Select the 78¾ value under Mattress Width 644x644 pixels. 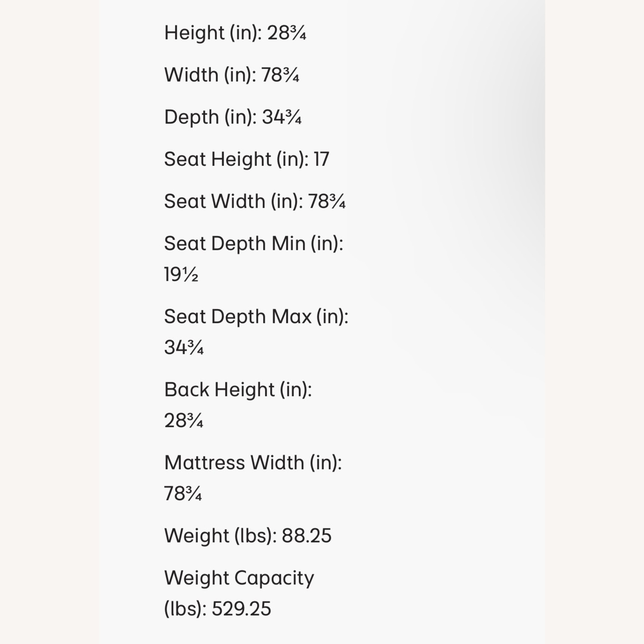click(x=183, y=493)
